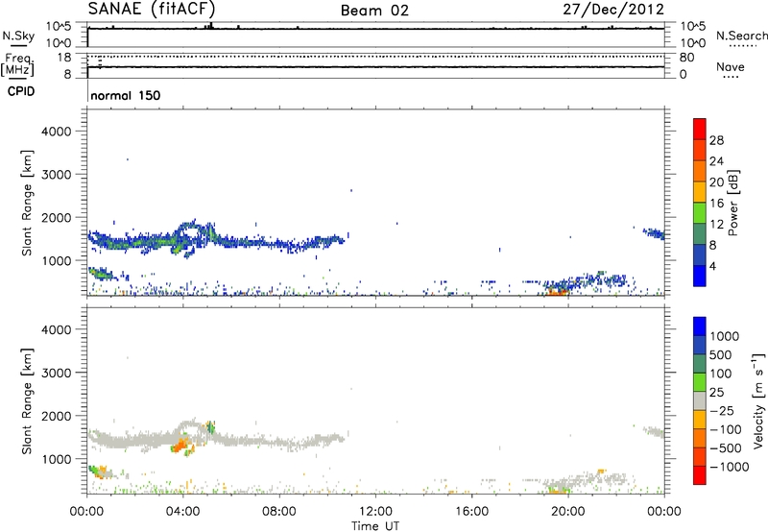
Task: Click the Time UT axis title
Action: tap(375, 526)
